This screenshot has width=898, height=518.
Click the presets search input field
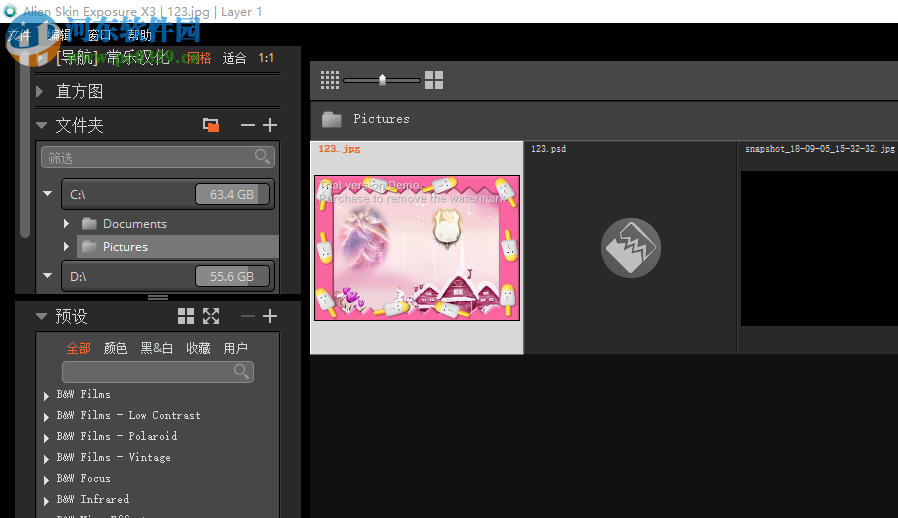(157, 372)
